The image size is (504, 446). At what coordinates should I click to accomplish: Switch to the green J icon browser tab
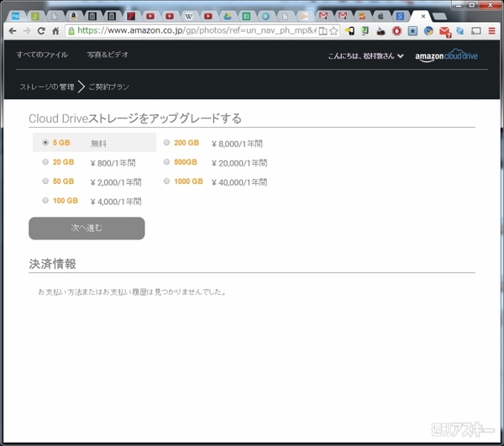tap(35, 16)
